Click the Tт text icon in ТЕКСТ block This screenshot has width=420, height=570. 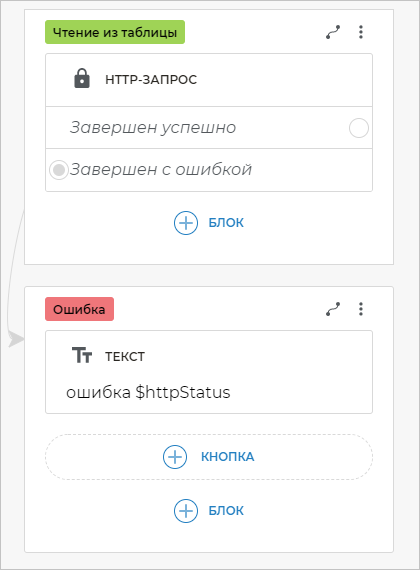point(82,355)
